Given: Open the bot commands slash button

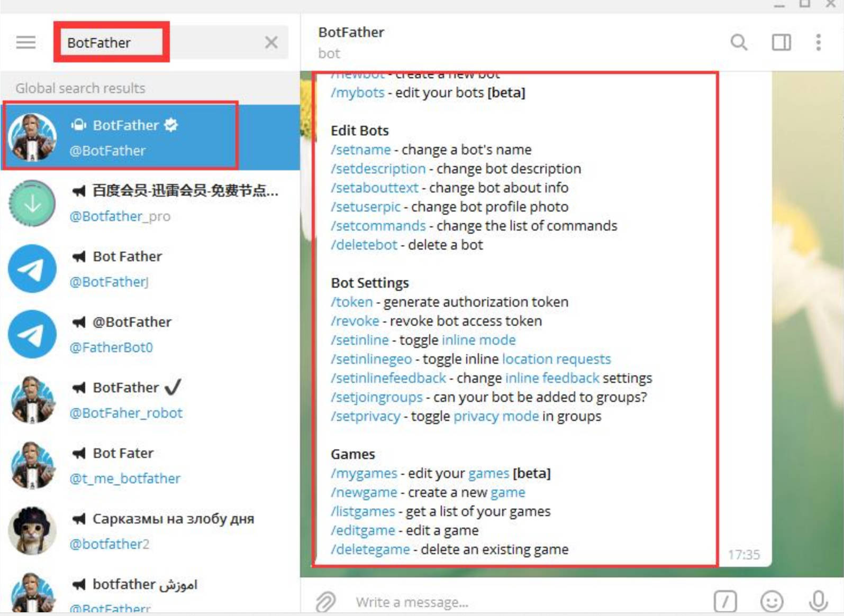Looking at the screenshot, I should 725,602.
